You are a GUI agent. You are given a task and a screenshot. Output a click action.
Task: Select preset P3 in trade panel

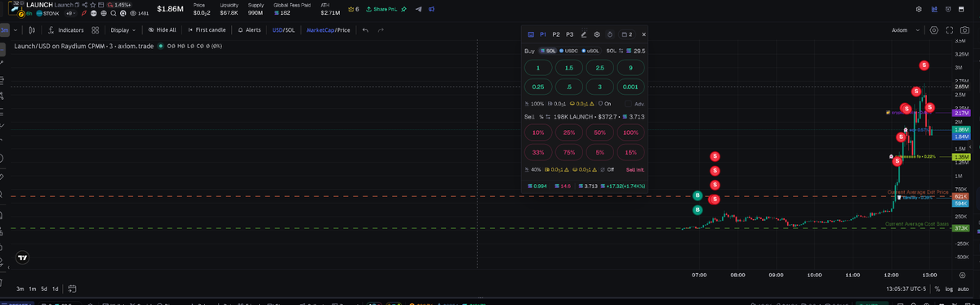[570, 34]
